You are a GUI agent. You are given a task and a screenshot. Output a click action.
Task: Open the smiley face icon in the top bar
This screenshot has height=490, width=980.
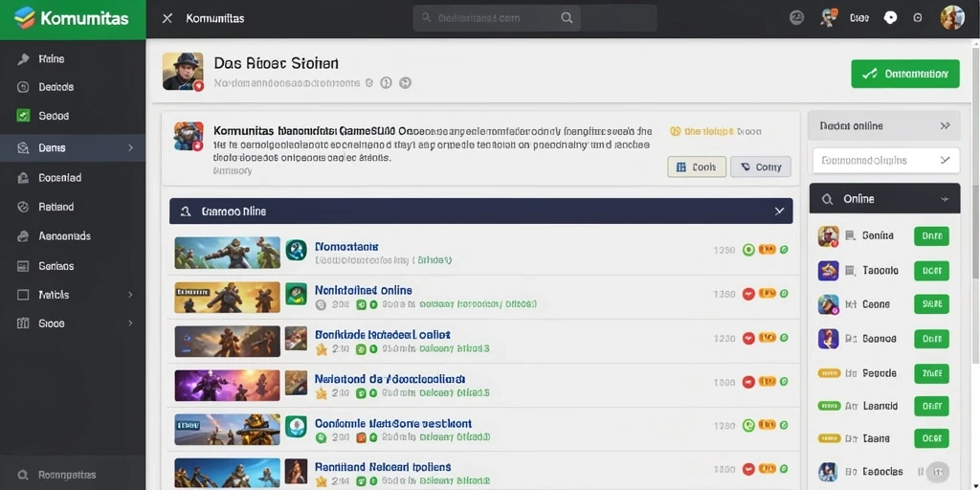(x=796, y=17)
